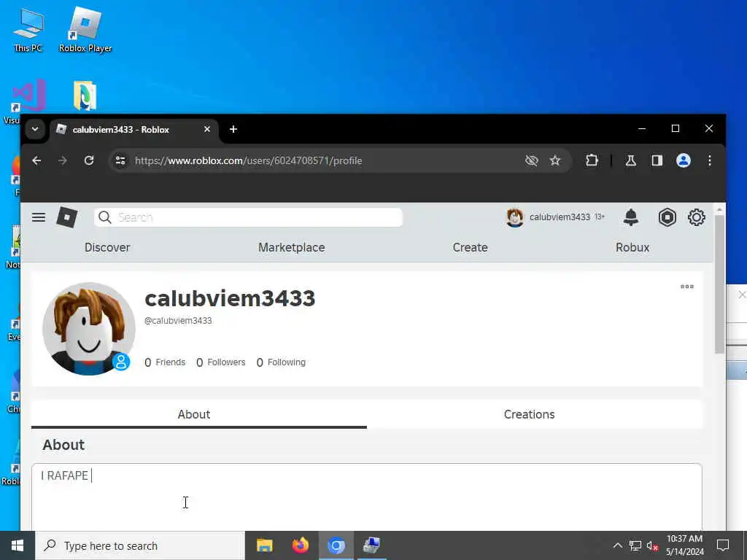Screen dimensions: 747x560
Task: Click the taskbar clock showing 10:37 AM
Action: (x=684, y=545)
